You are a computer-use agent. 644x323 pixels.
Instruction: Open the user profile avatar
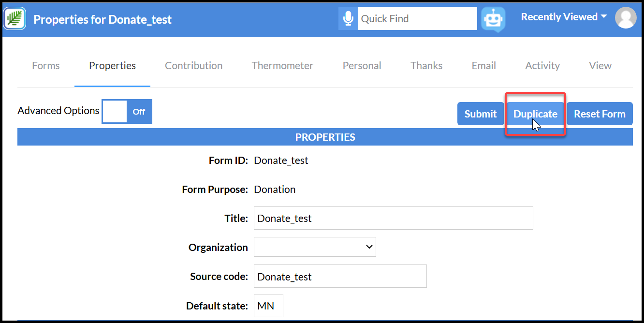[626, 18]
